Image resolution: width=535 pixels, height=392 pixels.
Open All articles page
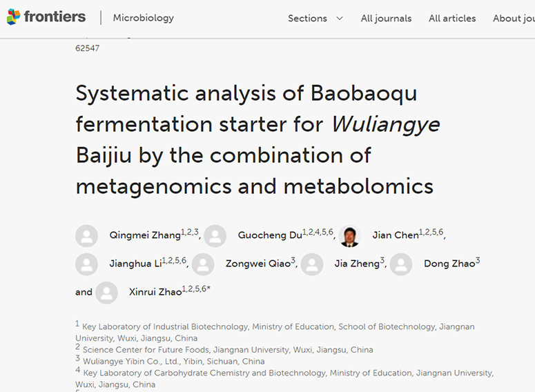[452, 19]
